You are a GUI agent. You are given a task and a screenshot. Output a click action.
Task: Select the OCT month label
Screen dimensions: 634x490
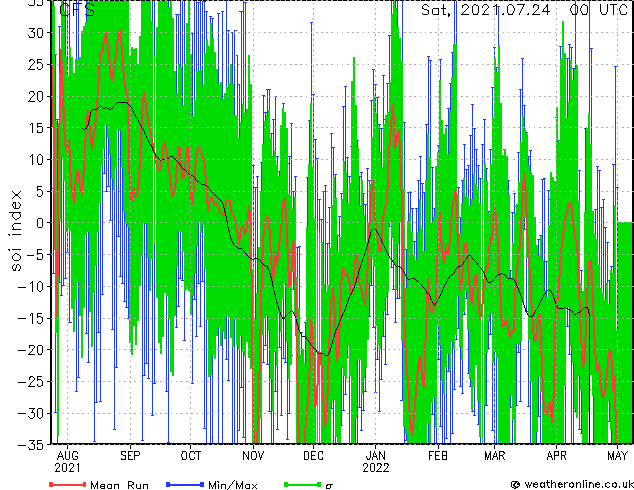coord(191,454)
